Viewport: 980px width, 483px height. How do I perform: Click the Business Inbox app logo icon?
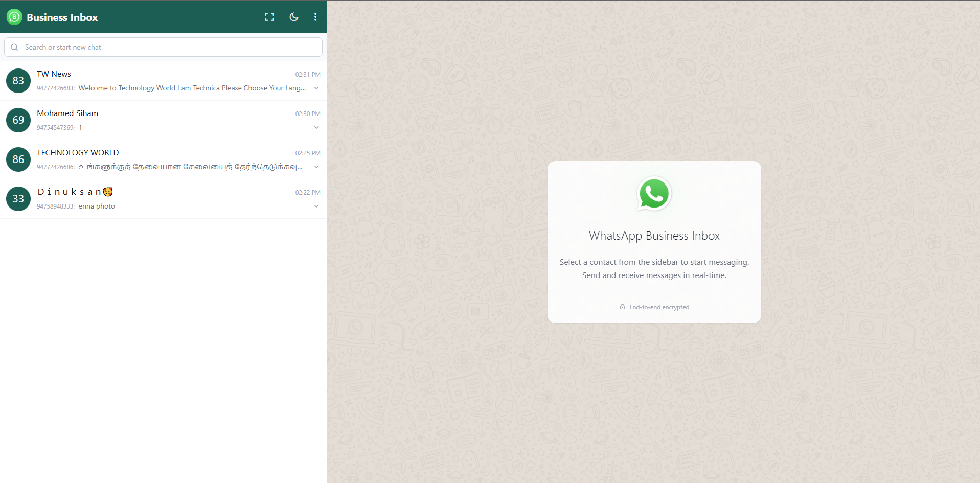tap(14, 17)
